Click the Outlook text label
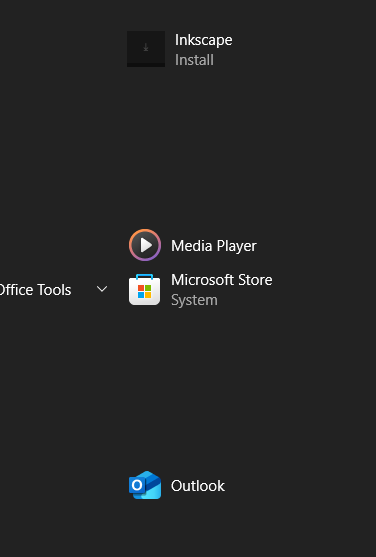The image size is (376, 557). pos(198,486)
